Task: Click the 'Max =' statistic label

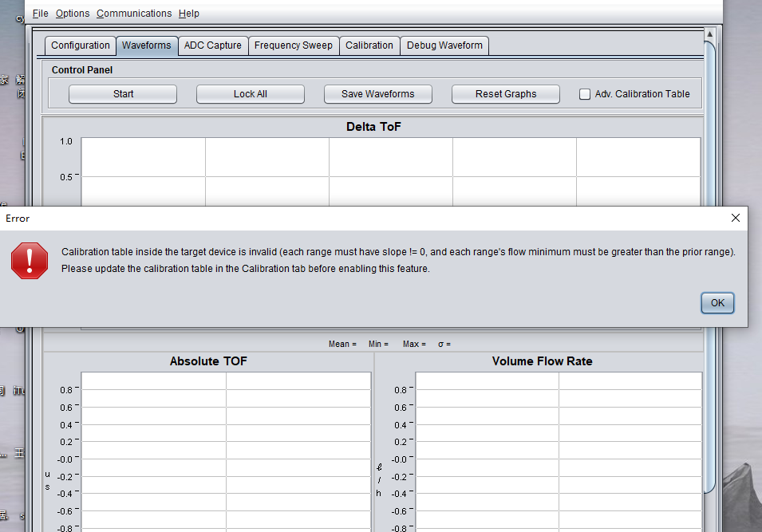Action: tap(414, 344)
